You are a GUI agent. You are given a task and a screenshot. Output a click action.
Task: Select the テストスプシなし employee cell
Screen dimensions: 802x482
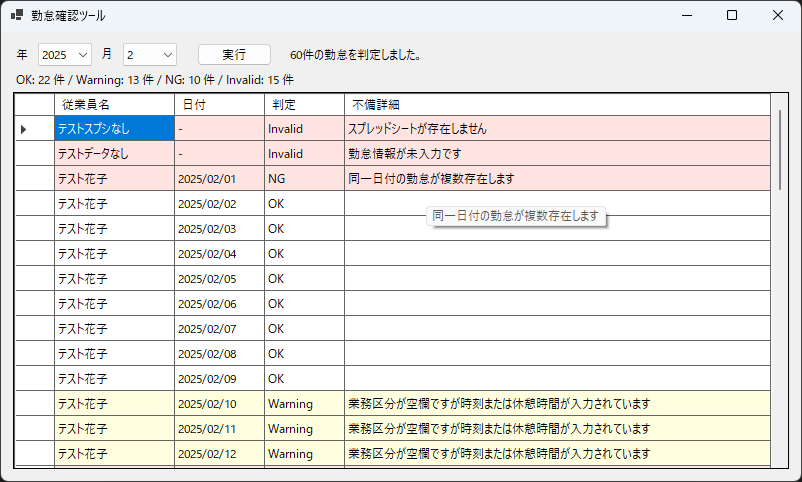pyautogui.click(x=114, y=129)
